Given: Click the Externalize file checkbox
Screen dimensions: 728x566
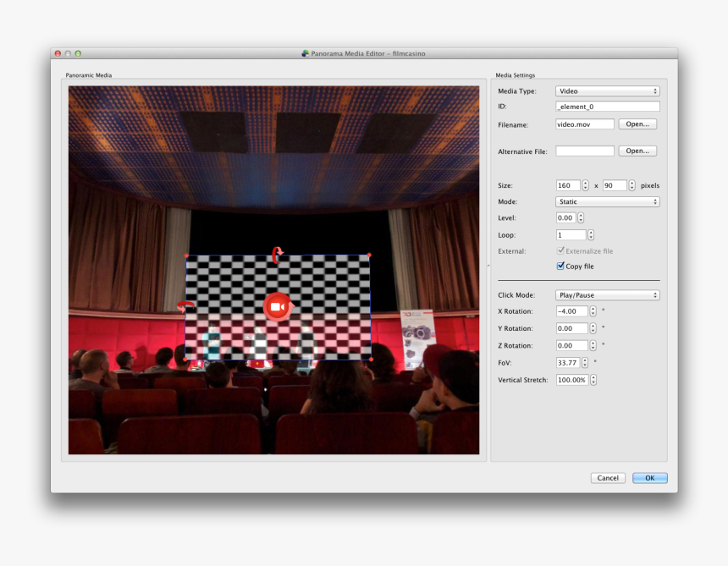Looking at the screenshot, I should point(560,250).
